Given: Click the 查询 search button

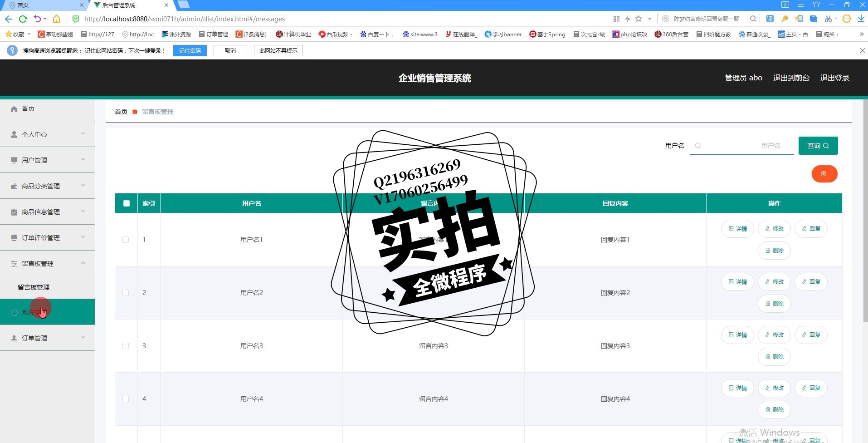Looking at the screenshot, I should [x=818, y=146].
